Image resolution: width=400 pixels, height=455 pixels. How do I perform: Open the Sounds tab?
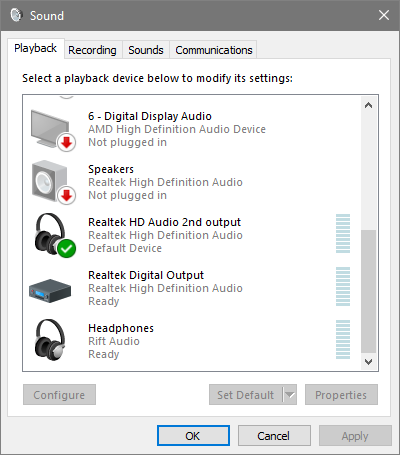tap(146, 50)
